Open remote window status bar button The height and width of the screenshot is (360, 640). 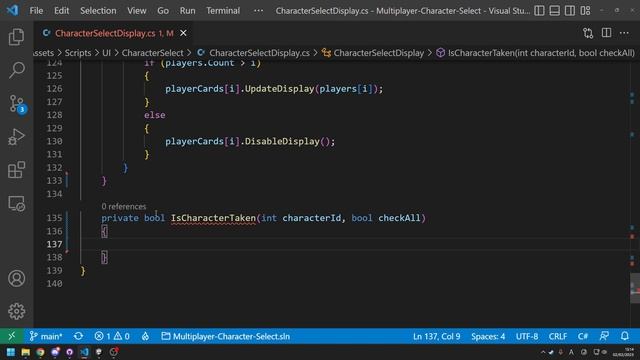click(11, 336)
